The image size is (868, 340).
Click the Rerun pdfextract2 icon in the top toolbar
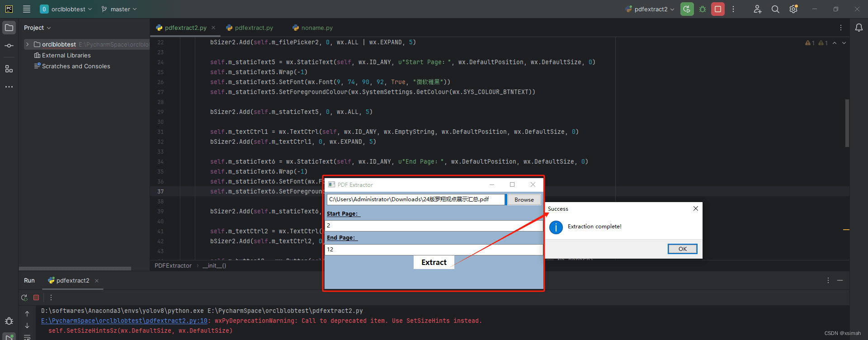tap(687, 9)
